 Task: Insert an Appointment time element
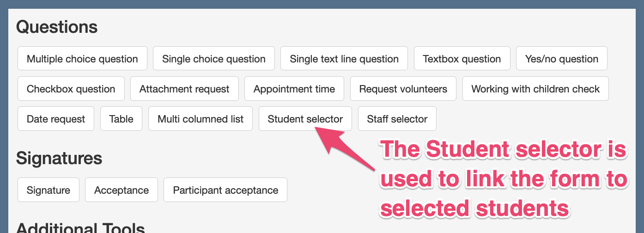(294, 89)
